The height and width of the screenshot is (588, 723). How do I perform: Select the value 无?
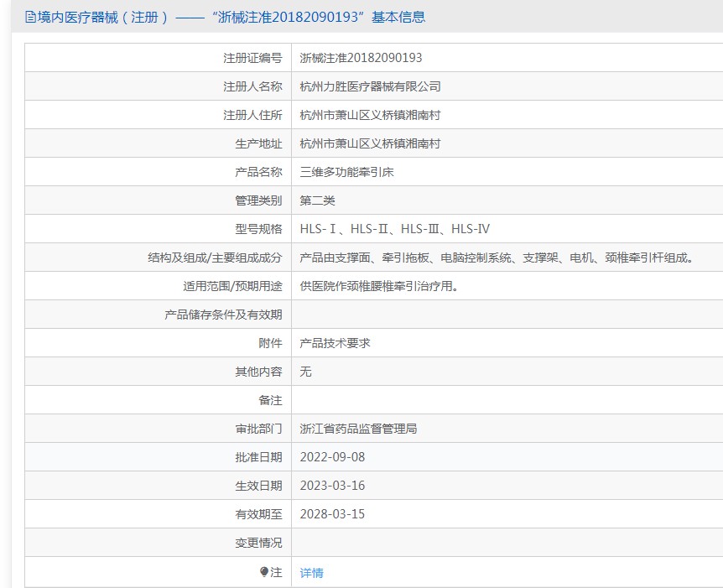tap(305, 372)
